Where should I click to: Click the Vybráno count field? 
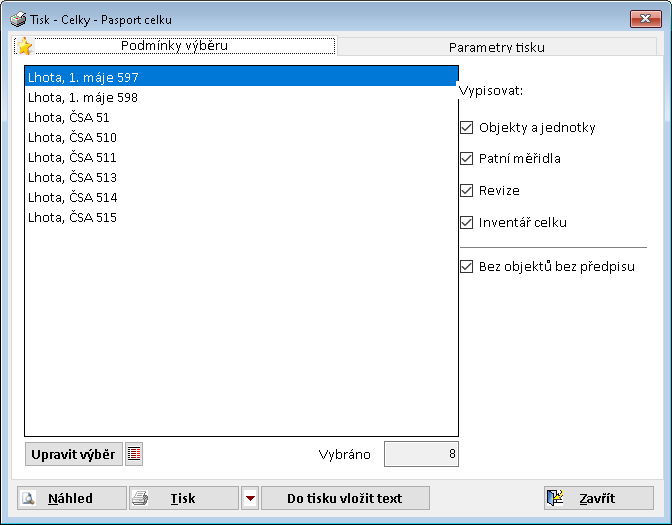point(421,454)
